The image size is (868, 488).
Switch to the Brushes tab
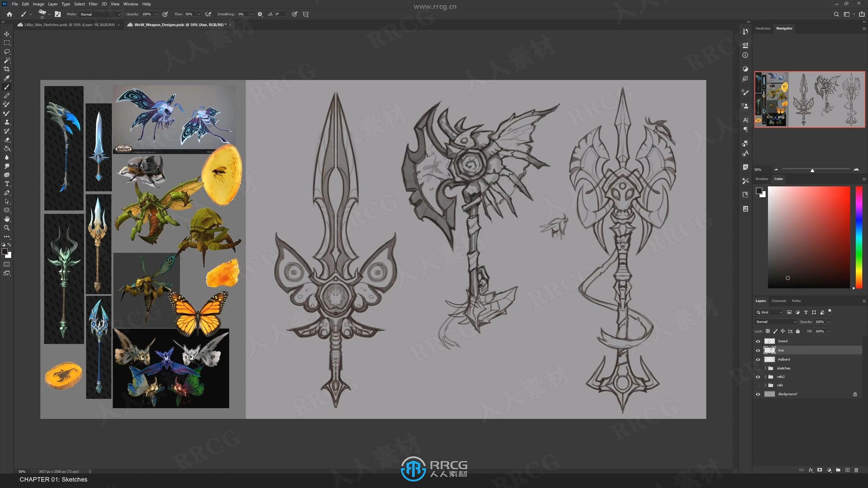(762, 179)
